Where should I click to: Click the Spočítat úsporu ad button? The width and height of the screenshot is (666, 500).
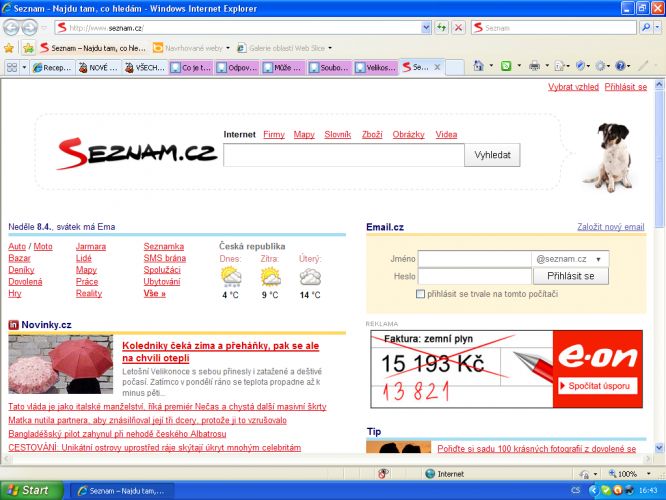click(x=598, y=386)
